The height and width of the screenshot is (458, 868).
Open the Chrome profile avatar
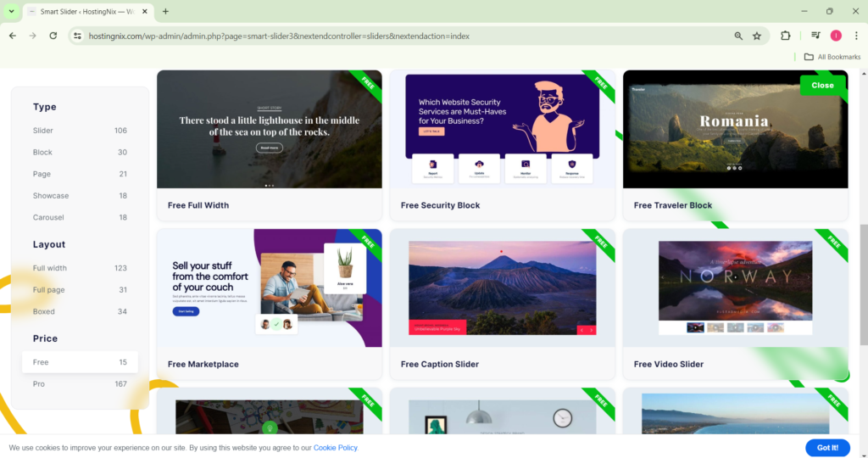[x=836, y=36]
